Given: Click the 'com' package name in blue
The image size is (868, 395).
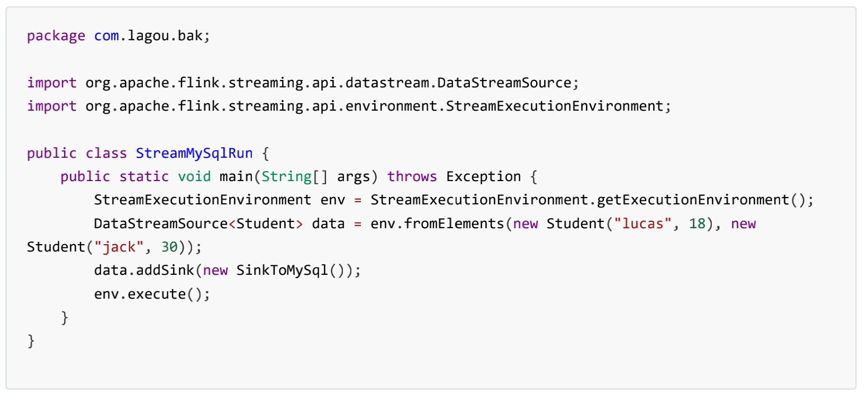Looking at the screenshot, I should pos(106,36).
